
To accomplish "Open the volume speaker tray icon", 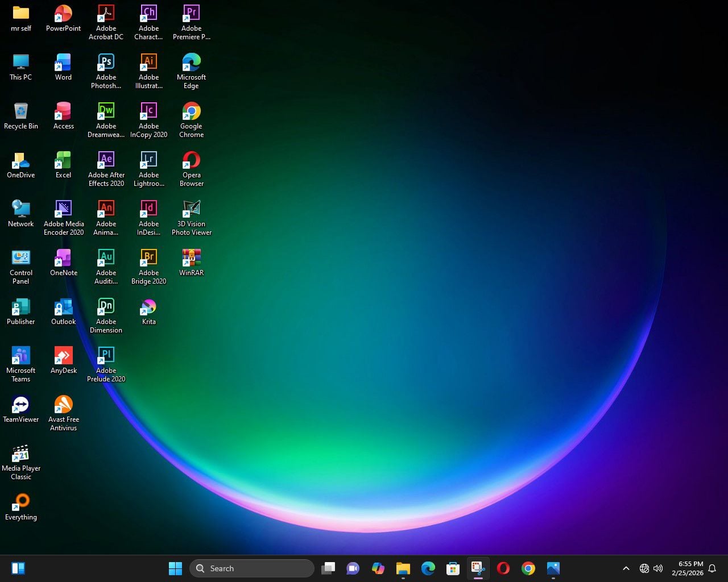I will point(659,568).
